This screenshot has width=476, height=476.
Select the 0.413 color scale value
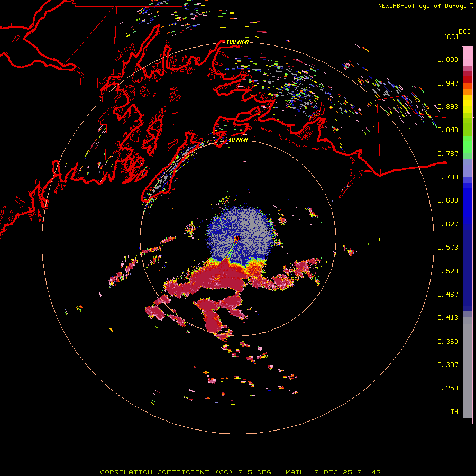pyautogui.click(x=448, y=318)
